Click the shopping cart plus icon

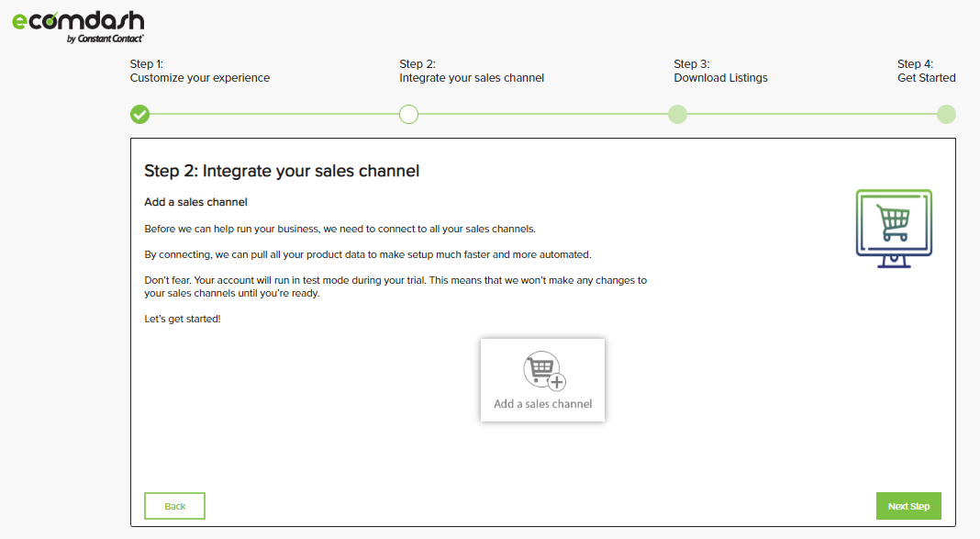(x=544, y=371)
